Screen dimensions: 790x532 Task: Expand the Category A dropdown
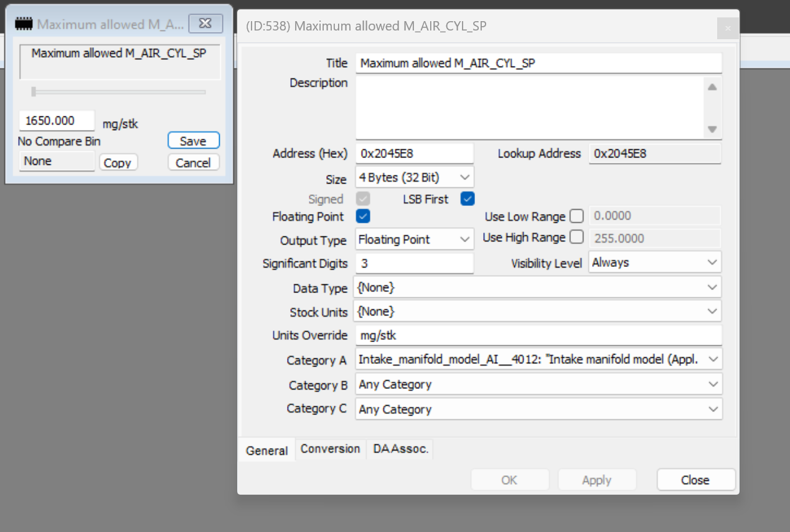point(538,360)
